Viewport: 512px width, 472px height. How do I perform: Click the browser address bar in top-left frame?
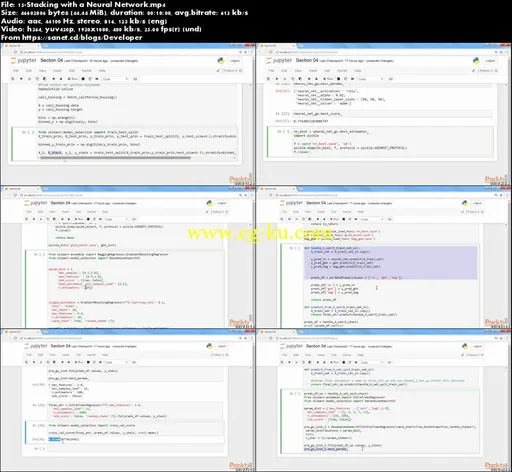point(128,52)
